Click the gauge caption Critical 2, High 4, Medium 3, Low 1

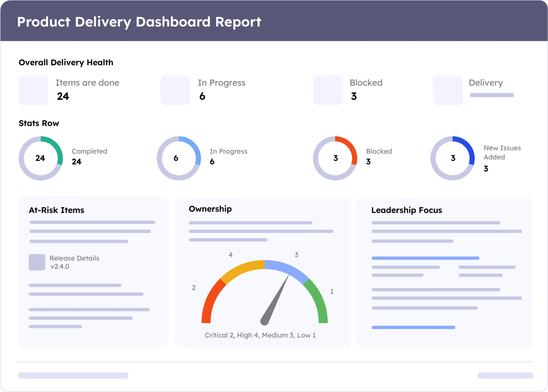(x=260, y=335)
